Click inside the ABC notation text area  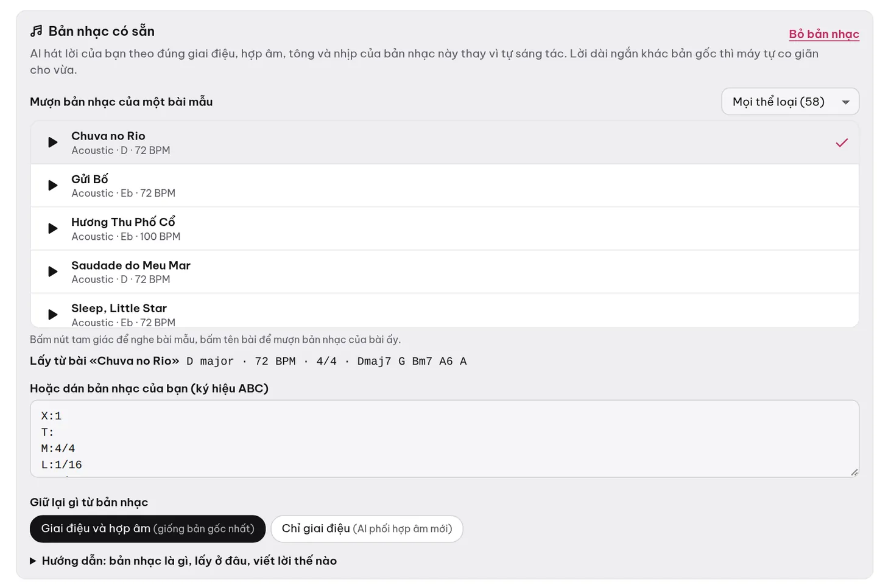445,439
